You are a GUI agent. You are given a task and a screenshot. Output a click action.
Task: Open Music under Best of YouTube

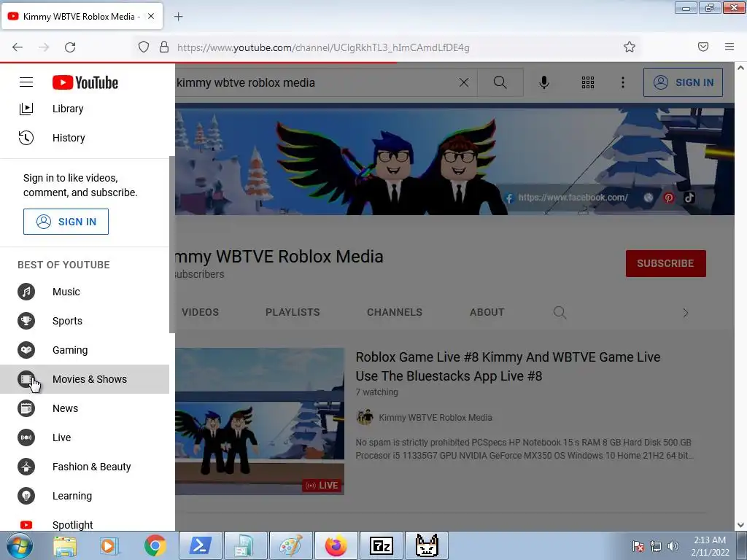tap(85, 292)
